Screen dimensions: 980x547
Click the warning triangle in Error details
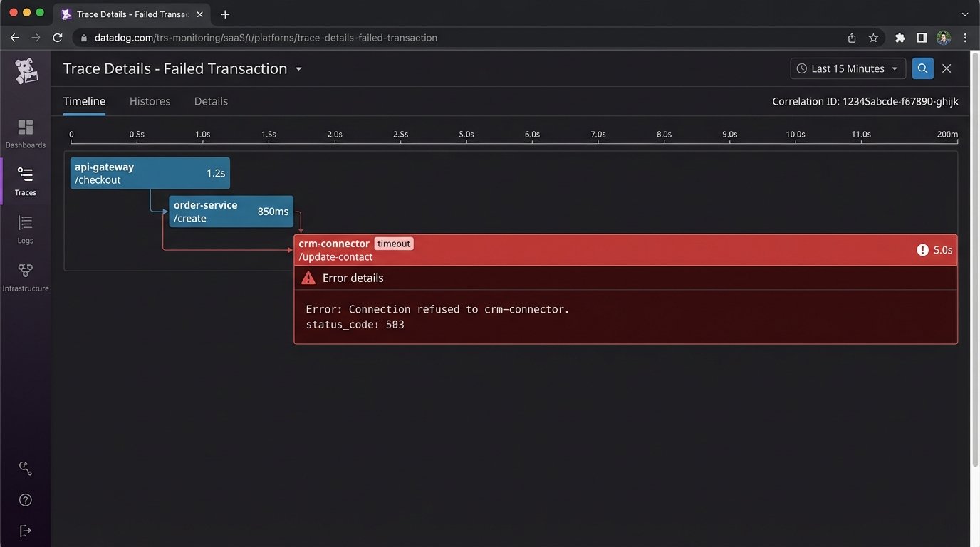point(308,278)
